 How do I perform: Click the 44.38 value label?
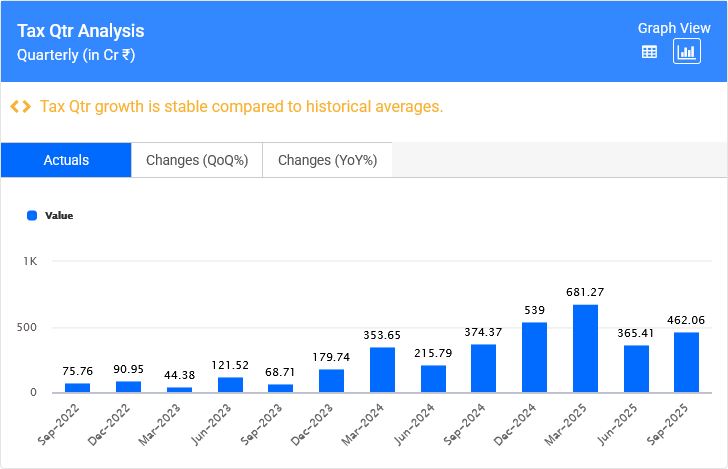(x=180, y=375)
